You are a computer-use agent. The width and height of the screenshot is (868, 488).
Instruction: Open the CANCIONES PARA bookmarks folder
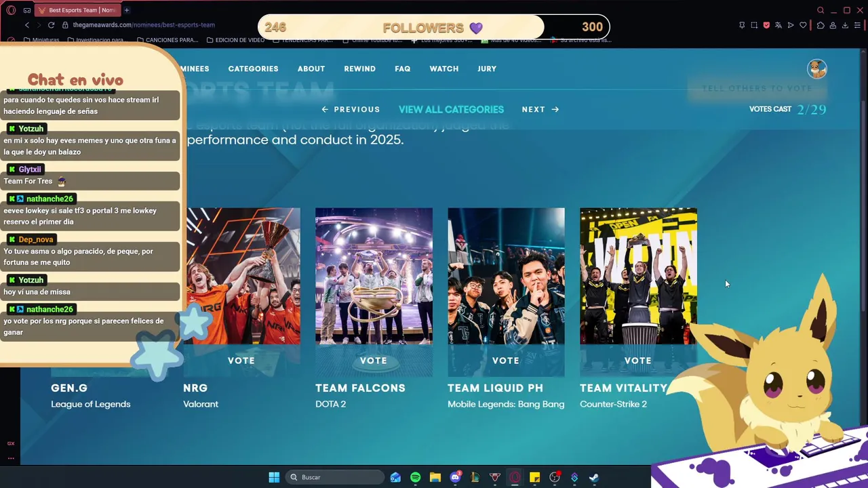167,40
